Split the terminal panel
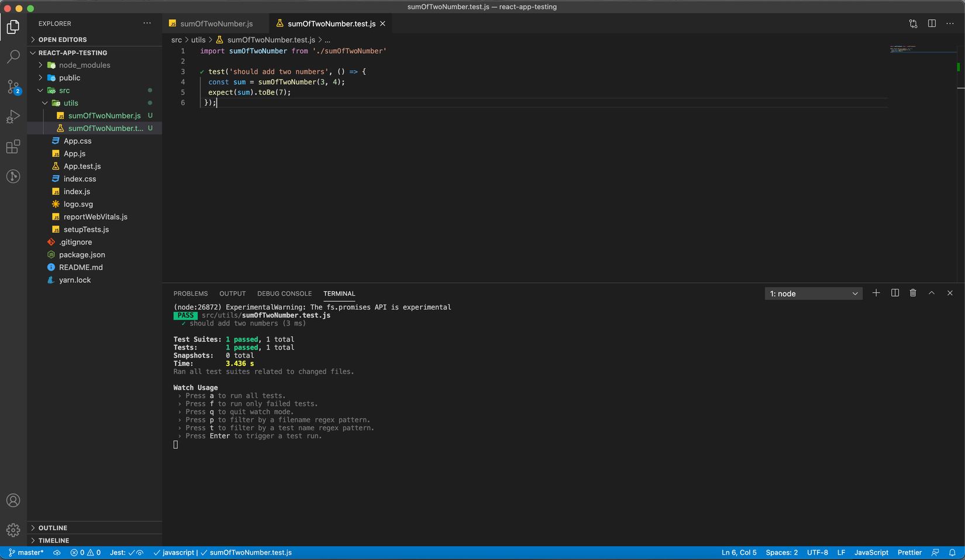Screen dimensions: 965x560 (895, 293)
